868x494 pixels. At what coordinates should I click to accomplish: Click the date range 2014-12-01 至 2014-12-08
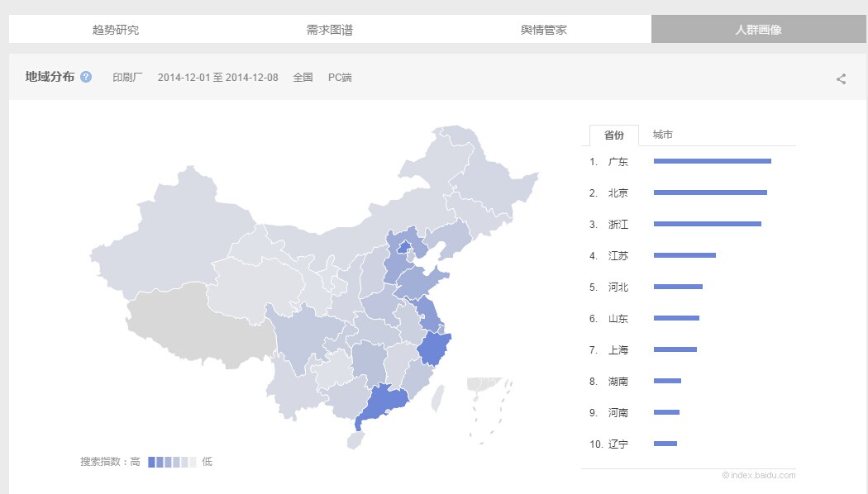coord(217,78)
